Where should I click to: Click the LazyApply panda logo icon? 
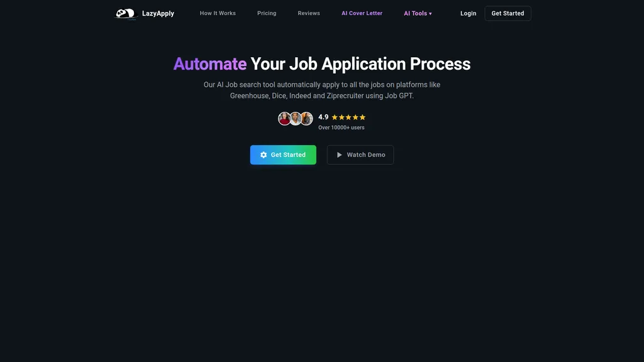click(125, 14)
